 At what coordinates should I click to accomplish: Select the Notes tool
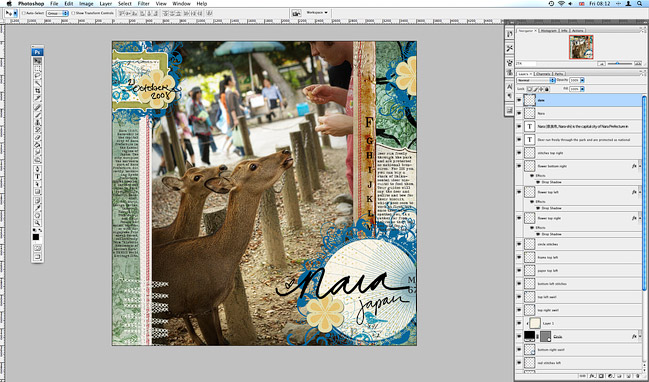37,200
